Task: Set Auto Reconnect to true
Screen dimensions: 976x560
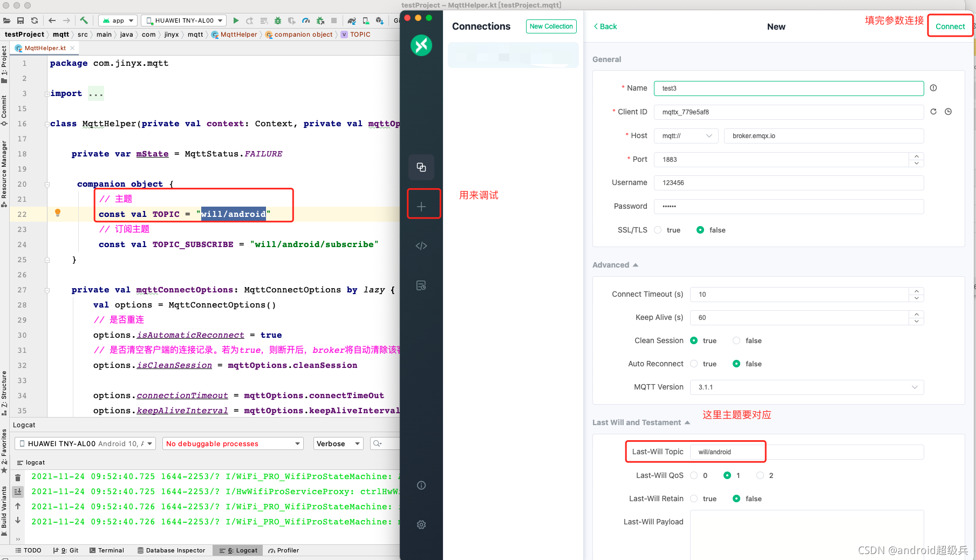Action: (694, 364)
